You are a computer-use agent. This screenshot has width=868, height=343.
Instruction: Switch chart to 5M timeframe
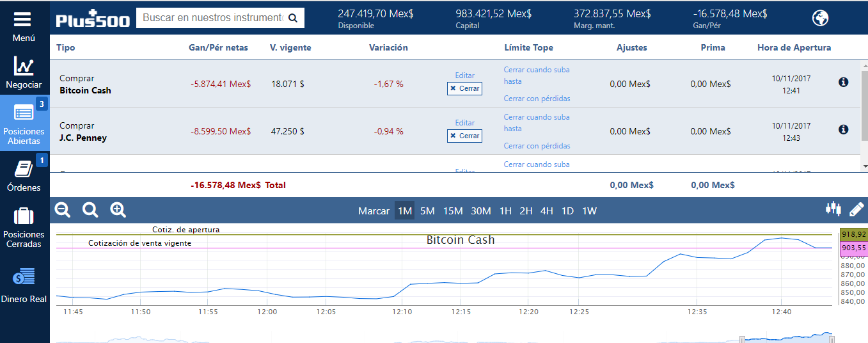[x=427, y=211]
